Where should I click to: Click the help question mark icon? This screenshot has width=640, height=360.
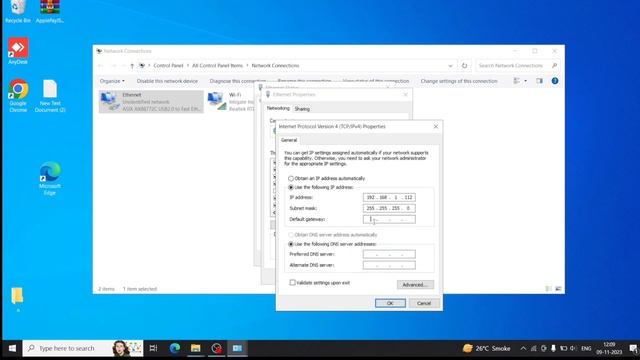pyautogui.click(x=555, y=81)
